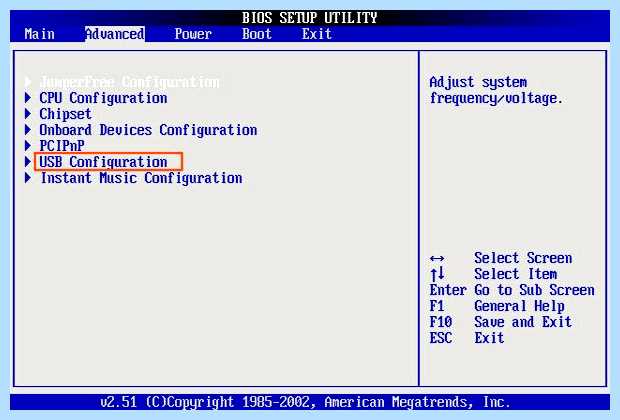Click the triangle beside PCIPnP
Viewport: 620px width, 420px height.
pyautogui.click(x=28, y=146)
